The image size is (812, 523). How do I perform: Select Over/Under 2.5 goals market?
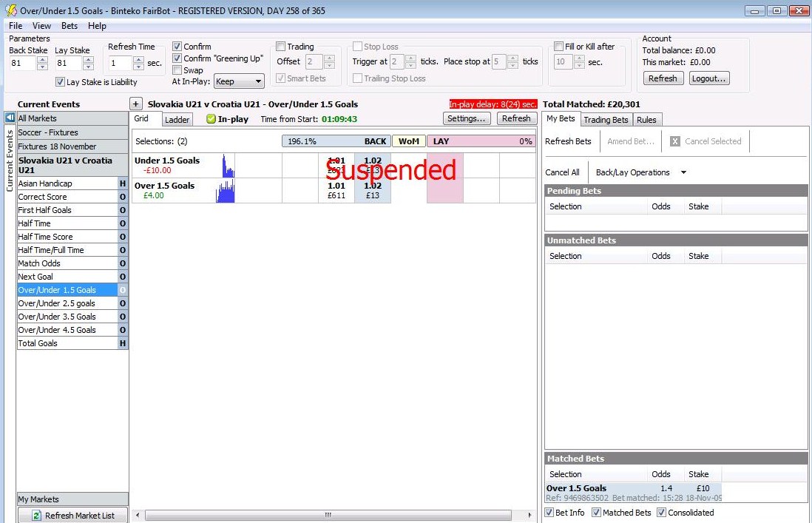pos(68,303)
